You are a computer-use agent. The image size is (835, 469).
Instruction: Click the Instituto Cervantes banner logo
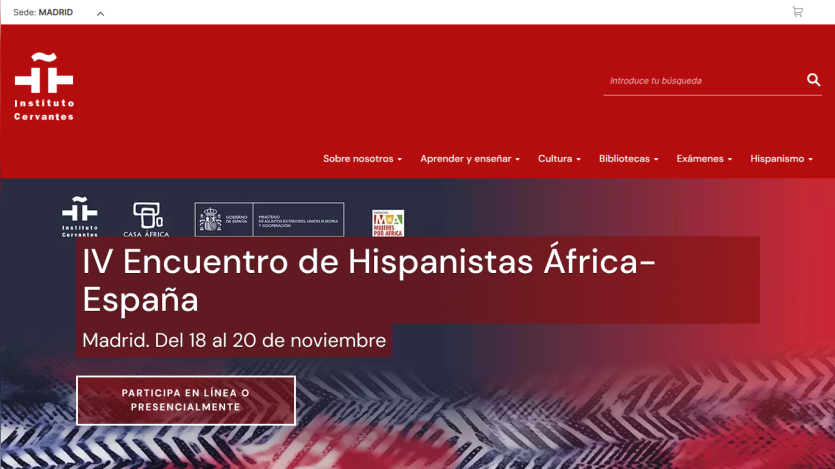[x=80, y=216]
